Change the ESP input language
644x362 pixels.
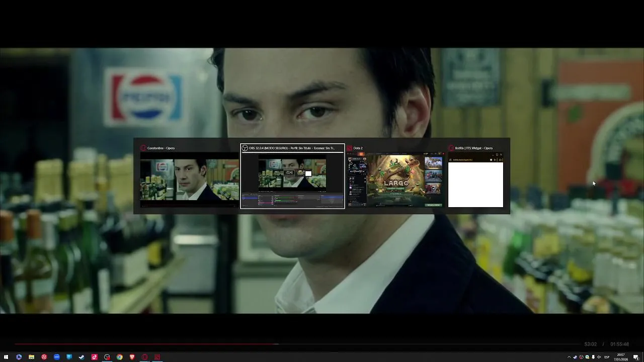tap(607, 357)
